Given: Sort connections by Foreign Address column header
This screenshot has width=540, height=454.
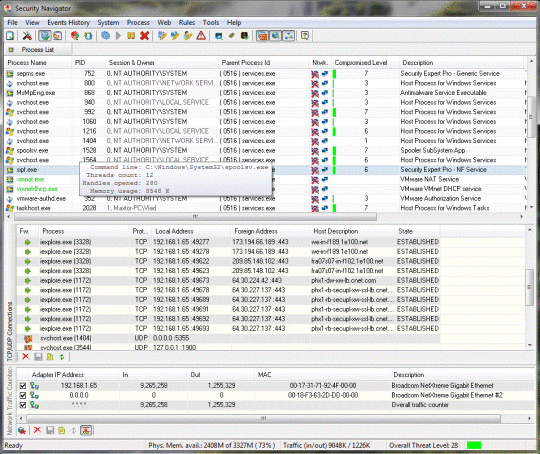Looking at the screenshot, I should [x=270, y=231].
